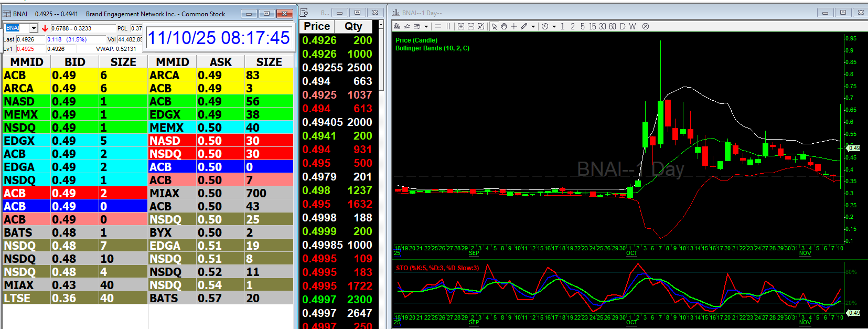Select the crosshair cursor tool
868x329 pixels.
tap(514, 26)
